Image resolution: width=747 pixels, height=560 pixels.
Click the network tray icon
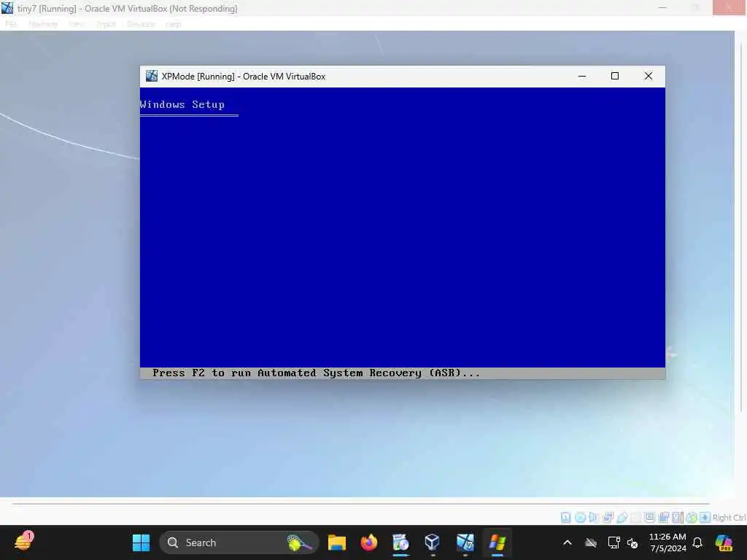[x=614, y=542]
